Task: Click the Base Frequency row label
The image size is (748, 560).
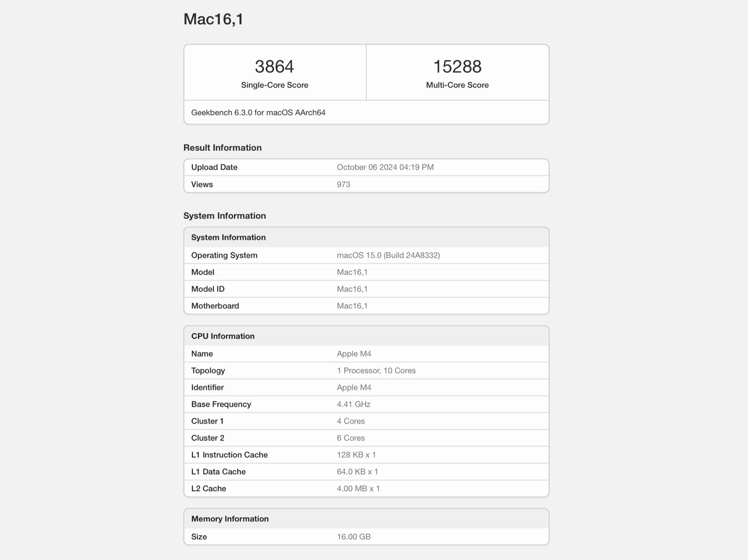Action: (221, 404)
